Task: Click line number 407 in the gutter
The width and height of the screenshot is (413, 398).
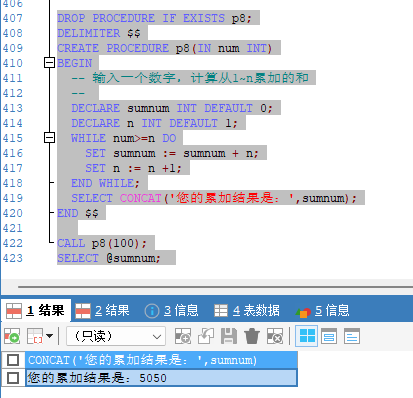Action: pos(13,18)
